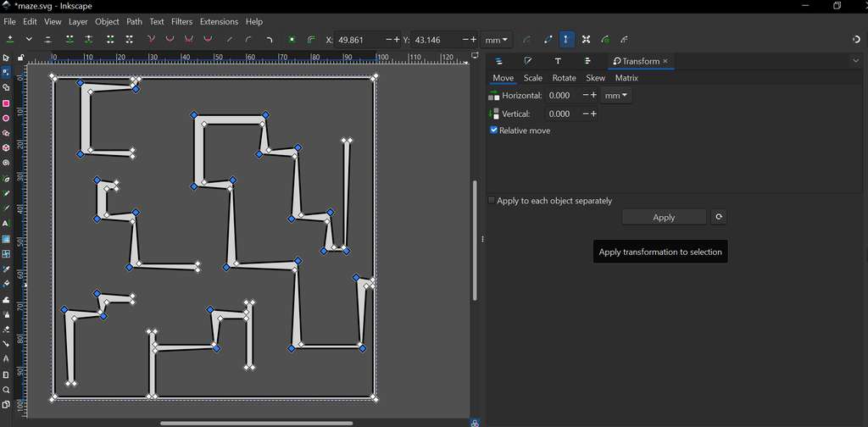The width and height of the screenshot is (868, 427).
Task: Select the Gradient tool
Action: click(x=6, y=239)
